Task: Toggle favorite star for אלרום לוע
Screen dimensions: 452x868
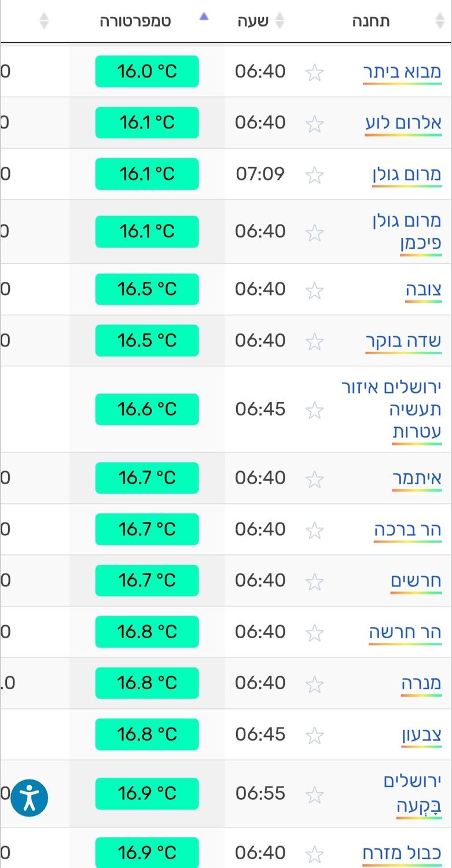Action: point(314,124)
